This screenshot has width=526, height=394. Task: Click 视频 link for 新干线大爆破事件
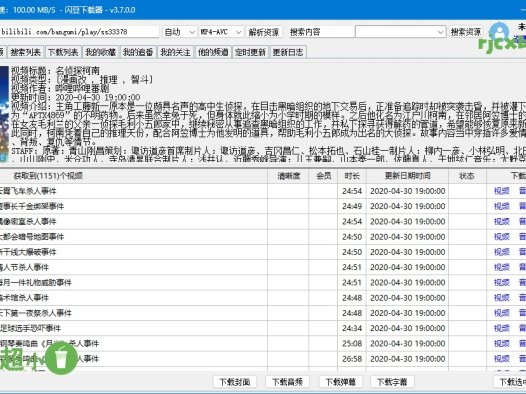coord(502,252)
